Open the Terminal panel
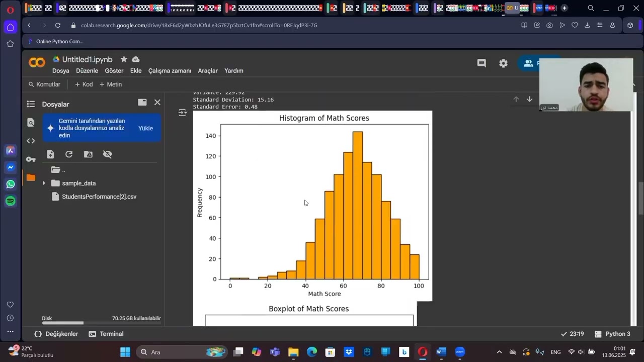Image resolution: width=644 pixels, height=362 pixels. 106,334
